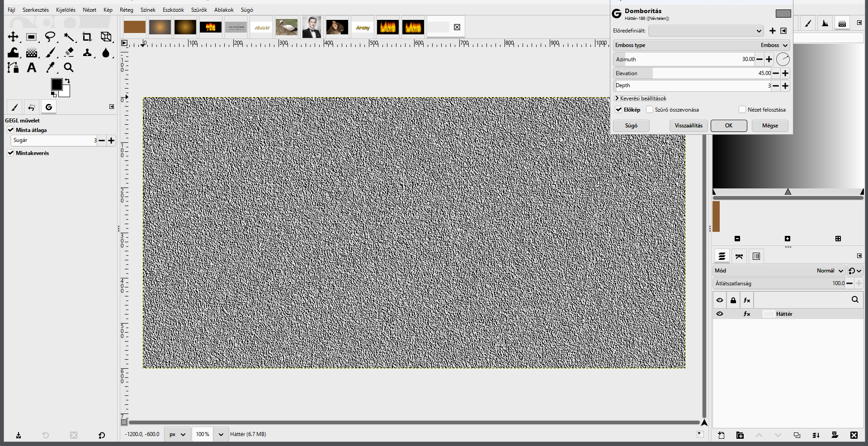The height and width of the screenshot is (446, 868).
Task: Select the Eraser tool
Action: point(69,52)
